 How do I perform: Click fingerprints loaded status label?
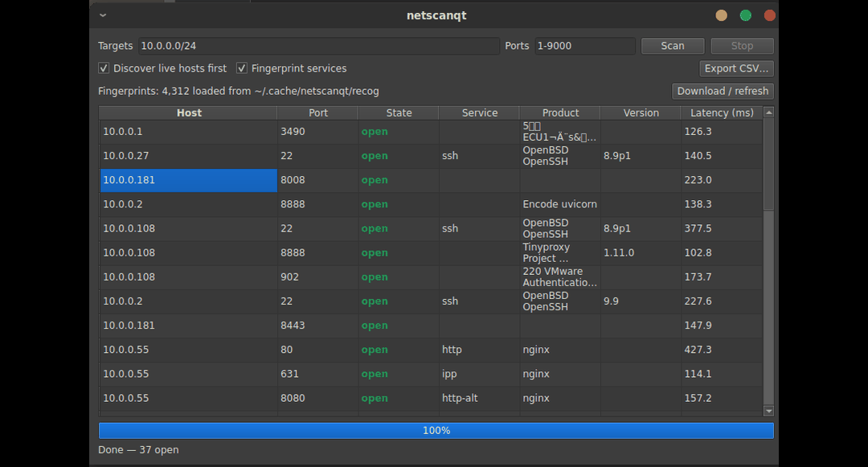tap(239, 92)
